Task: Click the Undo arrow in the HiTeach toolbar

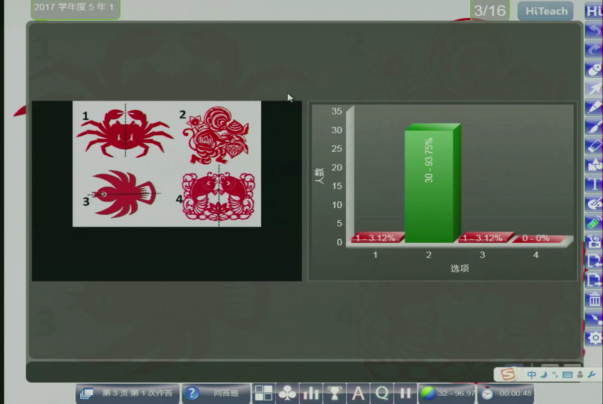Action: click(x=594, y=30)
